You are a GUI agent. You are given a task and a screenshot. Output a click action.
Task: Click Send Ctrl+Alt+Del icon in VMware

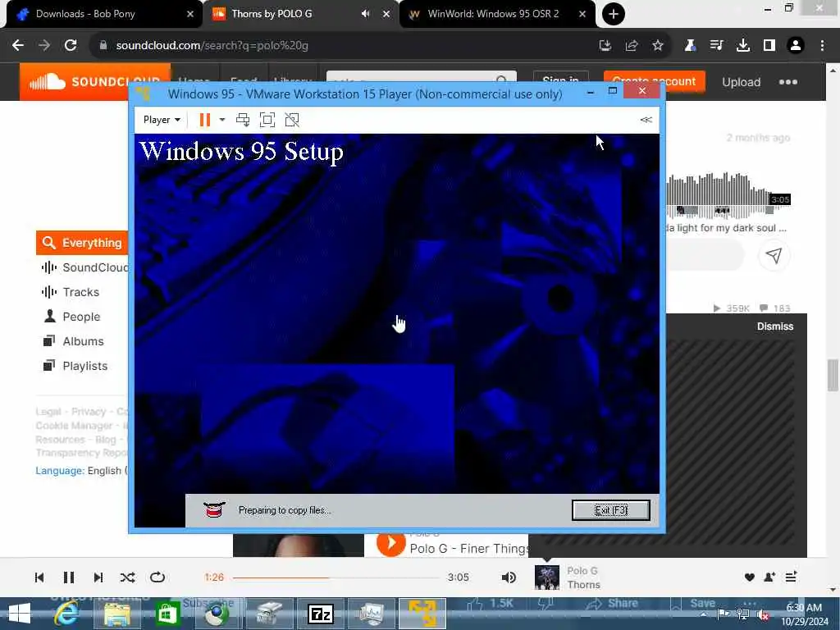[243, 120]
